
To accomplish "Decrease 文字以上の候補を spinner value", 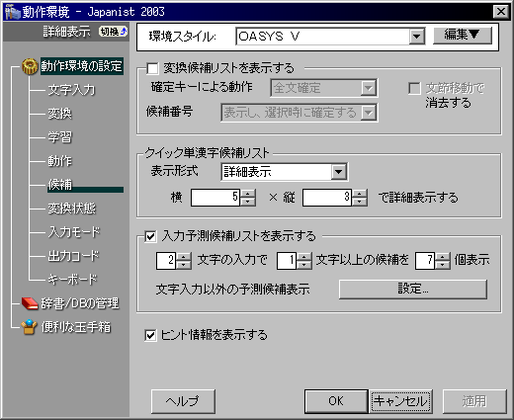I will coord(304,265).
